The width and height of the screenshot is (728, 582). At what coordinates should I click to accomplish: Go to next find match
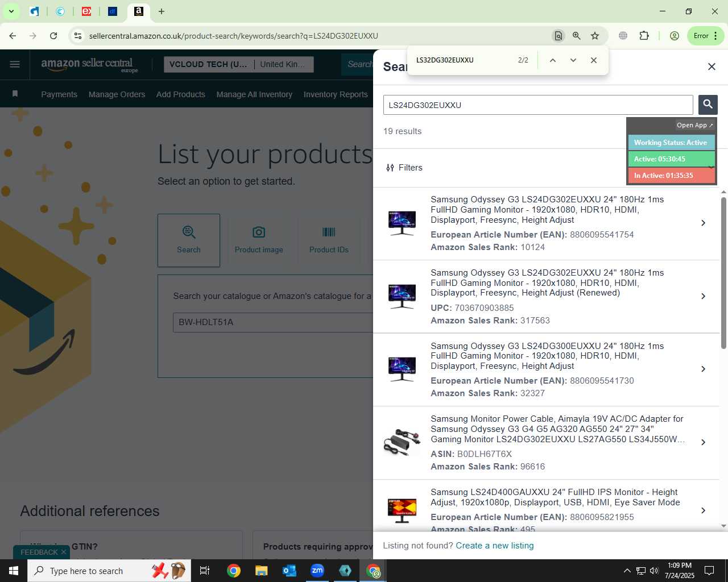click(x=573, y=60)
